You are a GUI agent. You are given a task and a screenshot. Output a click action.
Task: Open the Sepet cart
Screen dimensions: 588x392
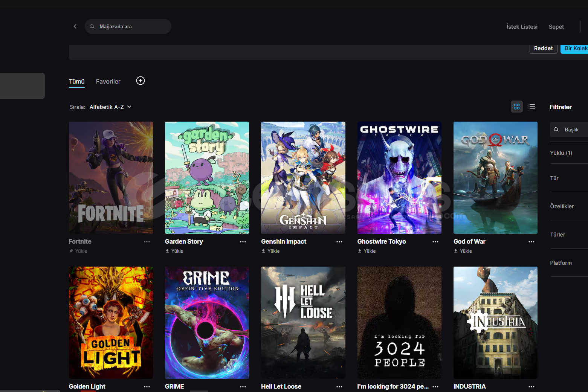(556, 27)
